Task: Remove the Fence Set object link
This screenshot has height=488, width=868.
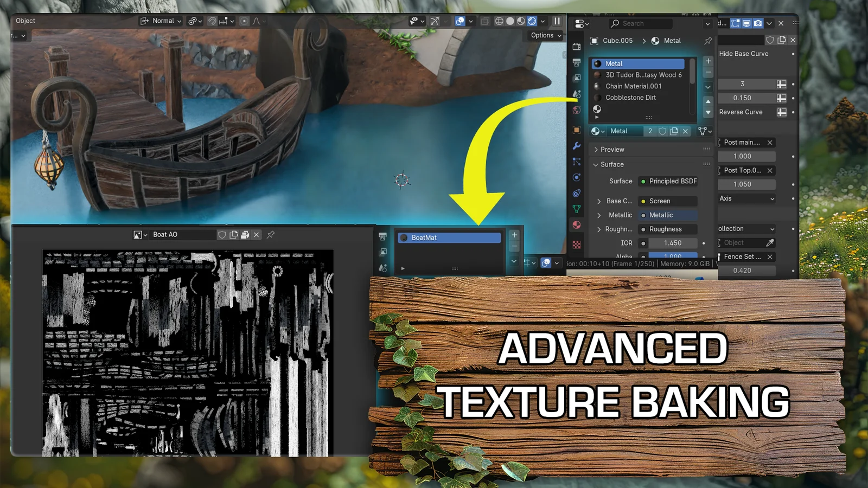Action: pos(770,257)
